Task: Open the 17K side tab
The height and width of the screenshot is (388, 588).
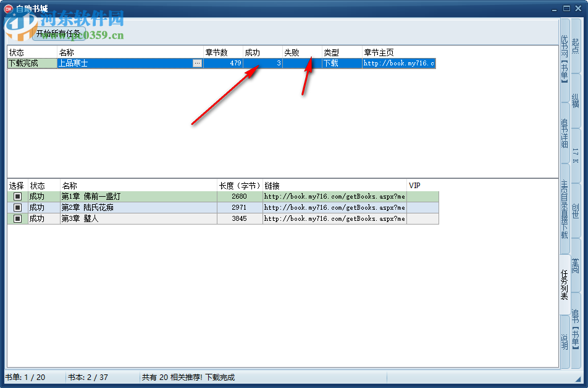Action: click(x=576, y=155)
